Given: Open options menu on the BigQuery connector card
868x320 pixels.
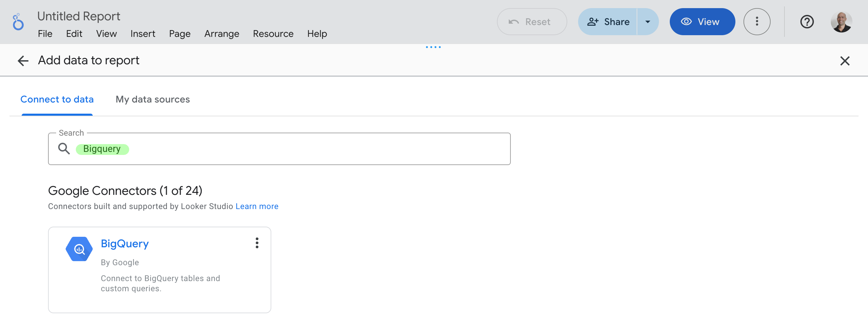Looking at the screenshot, I should click(257, 243).
